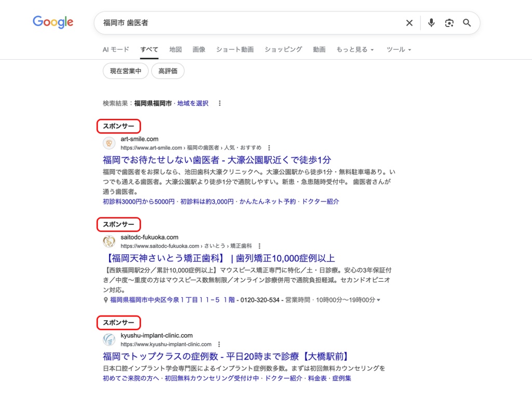Expand the もっと見る dropdown
This screenshot has width=532, height=397.
pyautogui.click(x=355, y=49)
